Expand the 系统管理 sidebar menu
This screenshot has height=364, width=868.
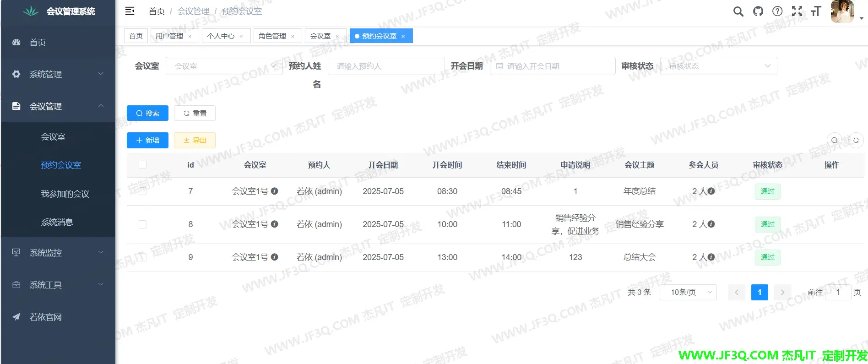58,74
